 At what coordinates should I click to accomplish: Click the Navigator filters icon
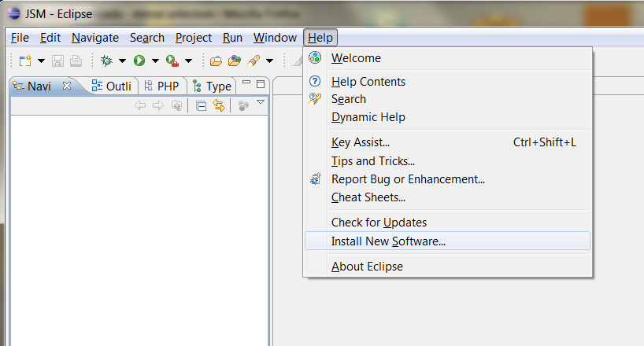click(x=243, y=106)
